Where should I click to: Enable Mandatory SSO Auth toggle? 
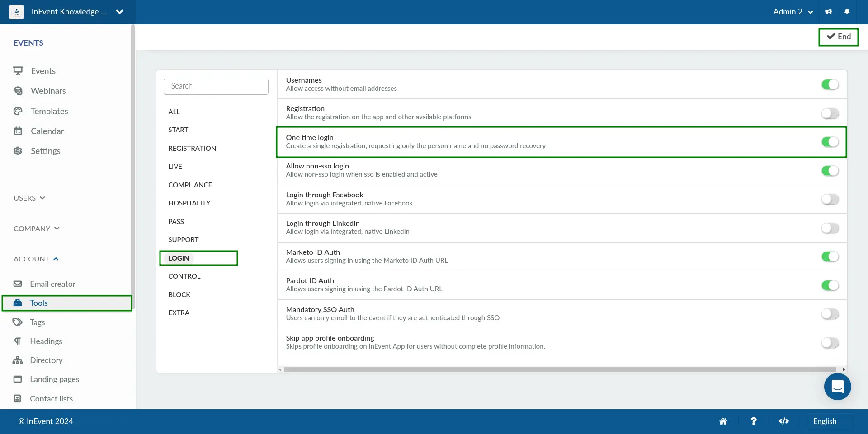click(830, 314)
